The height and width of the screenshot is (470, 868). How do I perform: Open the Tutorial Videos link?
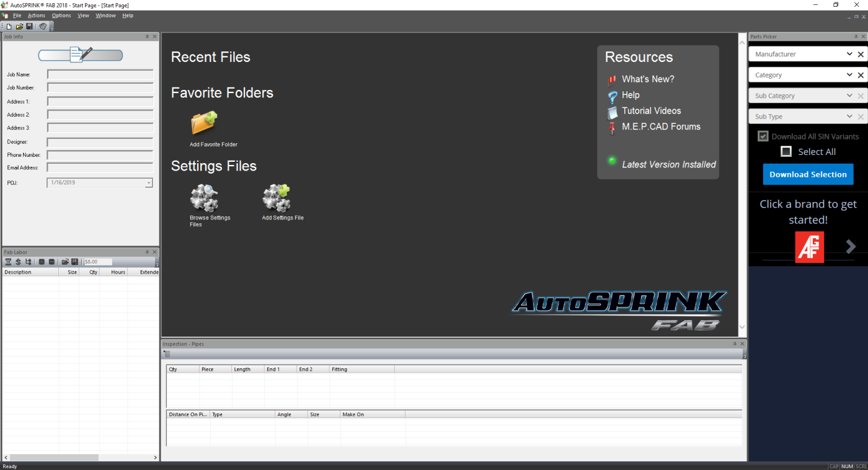tap(652, 111)
